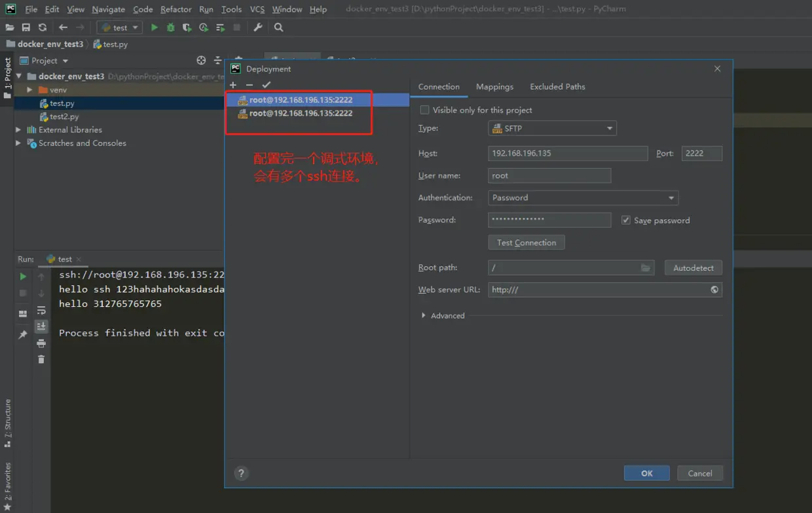The height and width of the screenshot is (513, 812).
Task: Uncheck the Save password checkbox
Action: 626,221
